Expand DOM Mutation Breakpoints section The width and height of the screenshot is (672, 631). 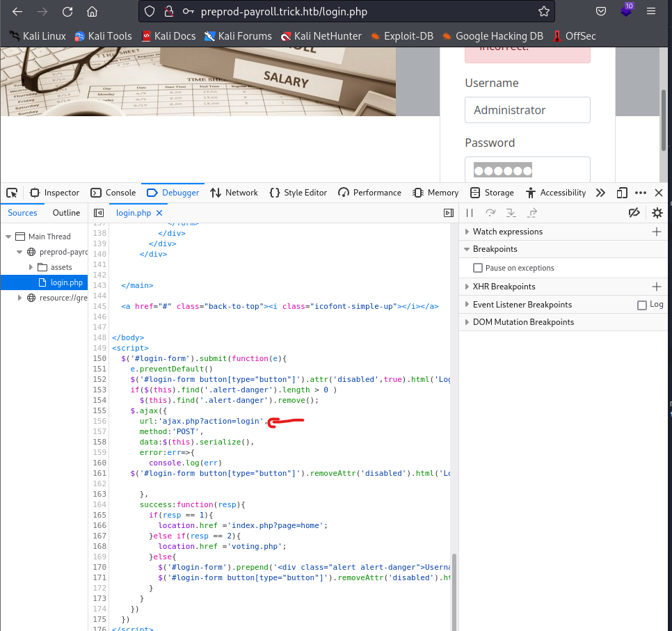tap(467, 322)
